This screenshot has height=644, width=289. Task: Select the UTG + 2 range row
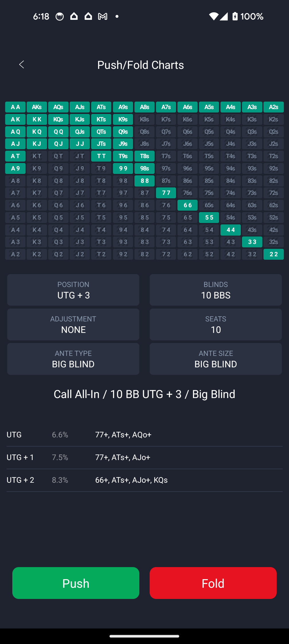click(144, 480)
